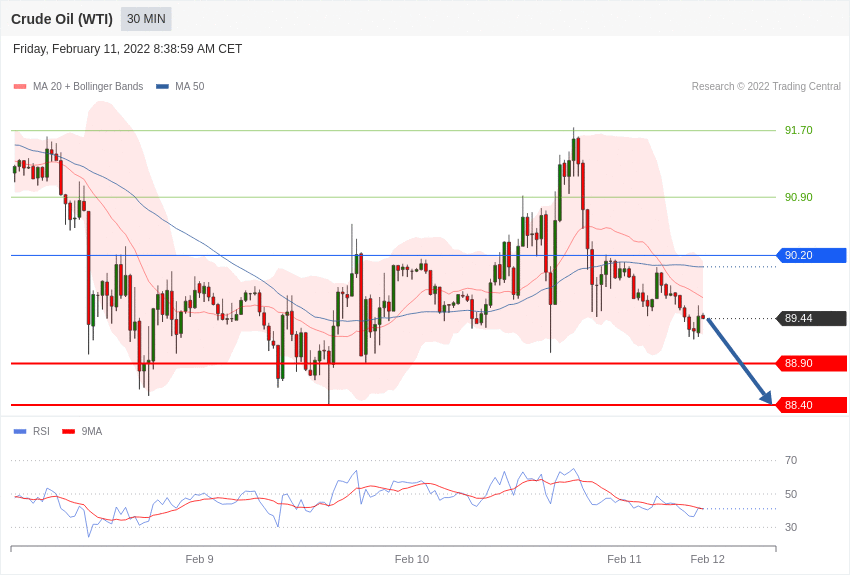
Task: Click the MA 20 + Bollinger Bands legend label
Action: coord(88,86)
